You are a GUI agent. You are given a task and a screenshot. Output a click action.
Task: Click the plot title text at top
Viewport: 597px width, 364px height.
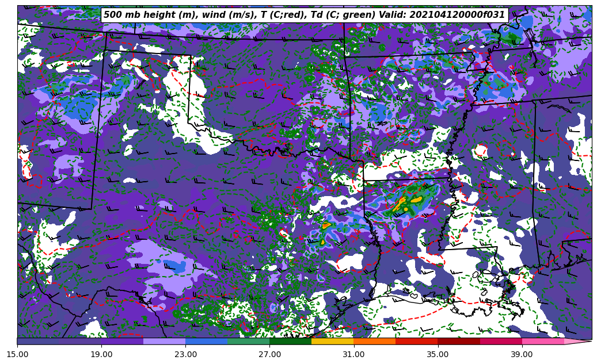pos(304,15)
